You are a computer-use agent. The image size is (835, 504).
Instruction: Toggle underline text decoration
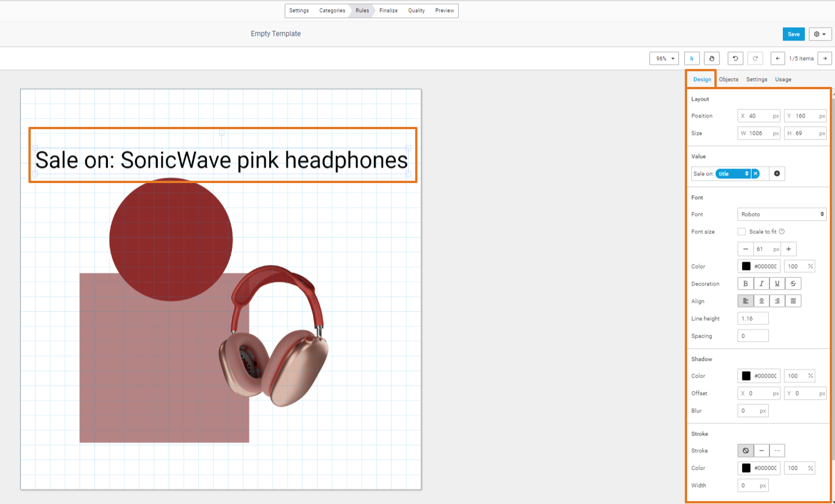(x=777, y=284)
